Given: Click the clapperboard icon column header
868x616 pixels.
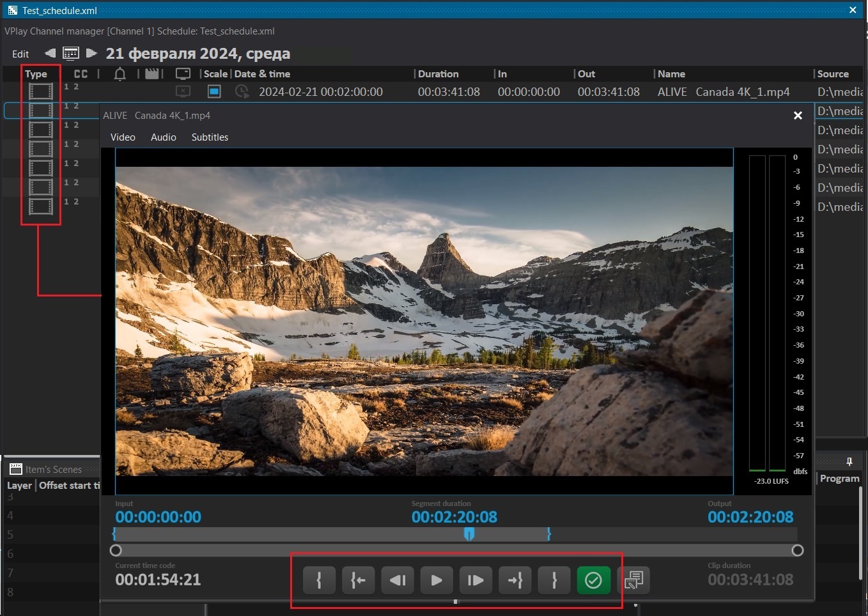Looking at the screenshot, I should (151, 74).
